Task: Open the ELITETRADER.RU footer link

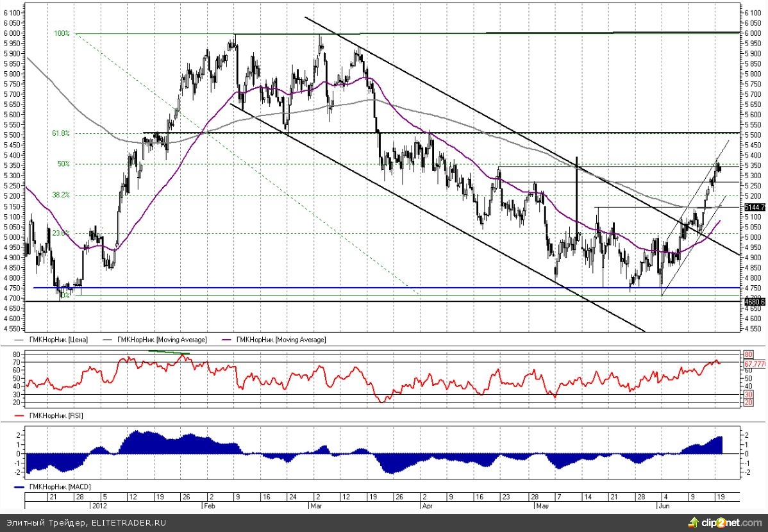Action: click(128, 522)
